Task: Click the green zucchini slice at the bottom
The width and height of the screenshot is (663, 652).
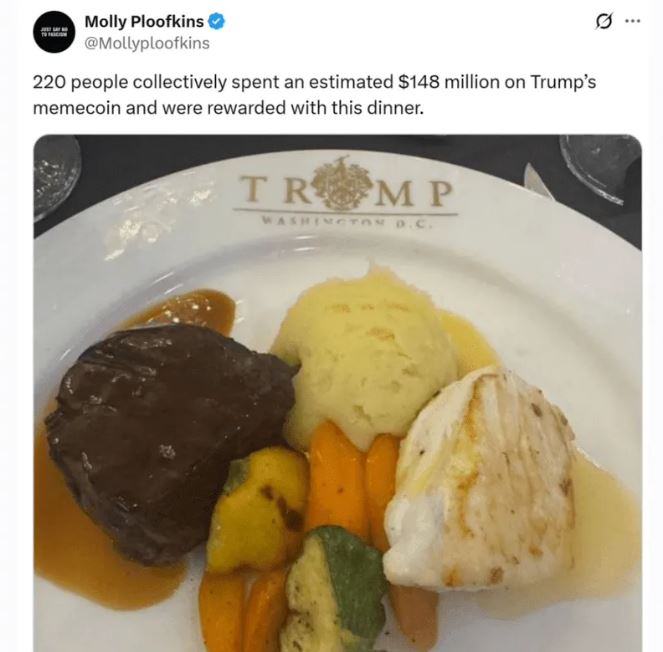Action: tap(334, 590)
